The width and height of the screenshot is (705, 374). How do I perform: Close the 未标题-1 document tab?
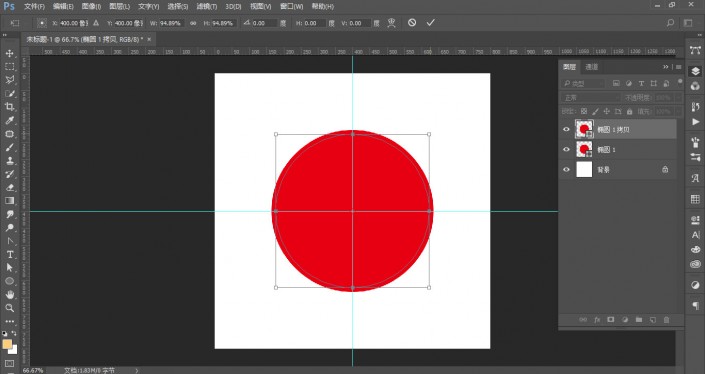[149, 39]
